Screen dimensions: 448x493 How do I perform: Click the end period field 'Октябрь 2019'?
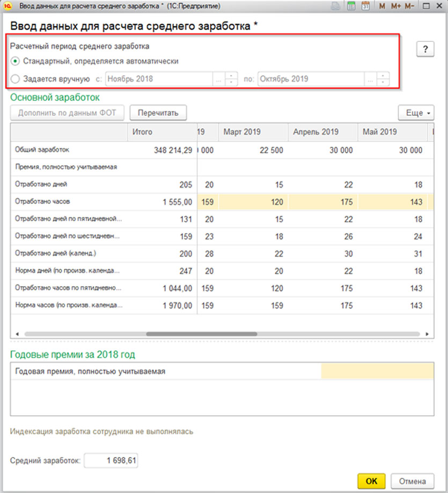311,79
